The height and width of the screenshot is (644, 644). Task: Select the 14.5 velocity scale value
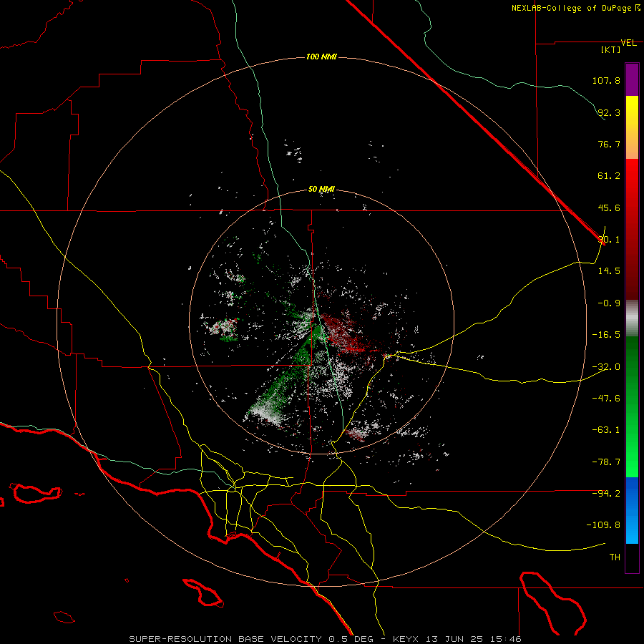point(609,271)
